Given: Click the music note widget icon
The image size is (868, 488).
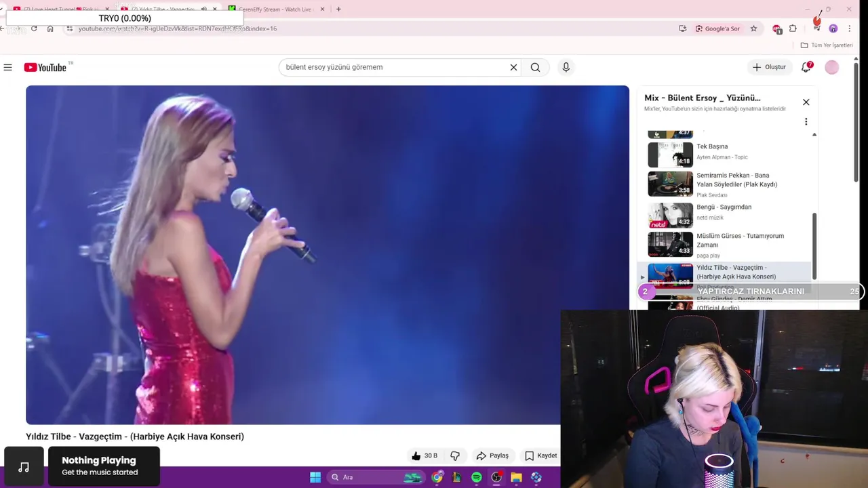Looking at the screenshot, I should click(x=24, y=466).
